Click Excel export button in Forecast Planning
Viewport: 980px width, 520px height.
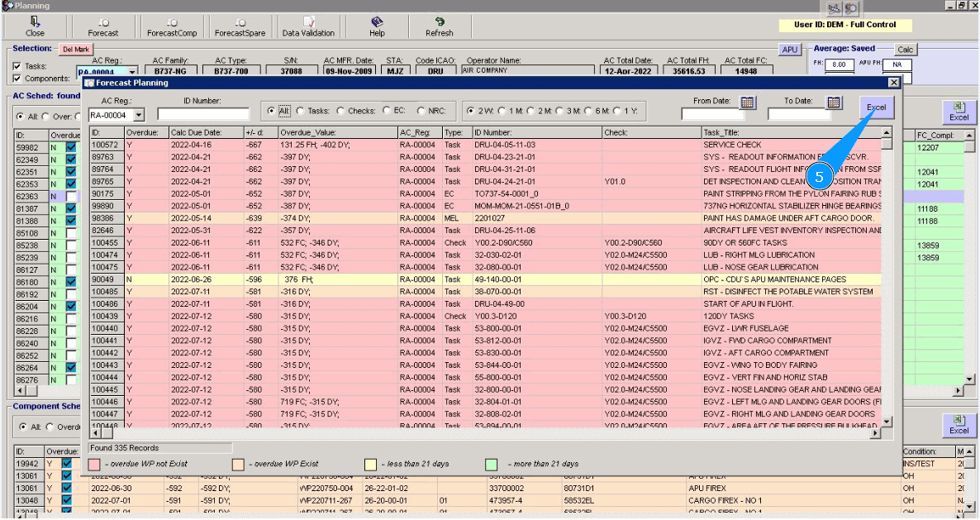click(x=876, y=107)
